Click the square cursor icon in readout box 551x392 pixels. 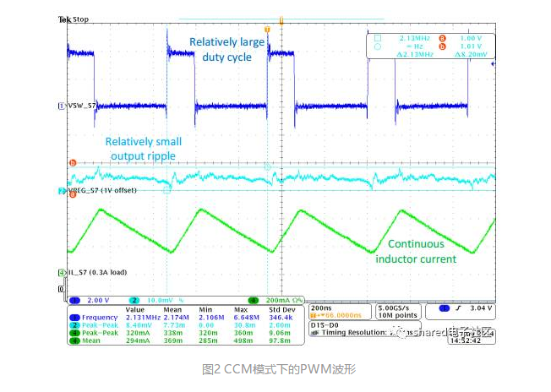pyautogui.click(x=378, y=38)
